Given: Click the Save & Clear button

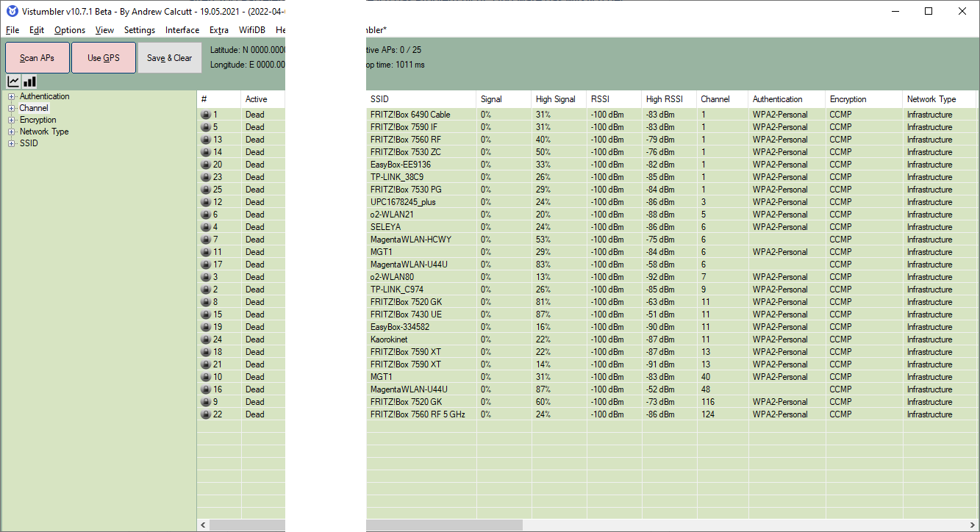Looking at the screenshot, I should (170, 58).
